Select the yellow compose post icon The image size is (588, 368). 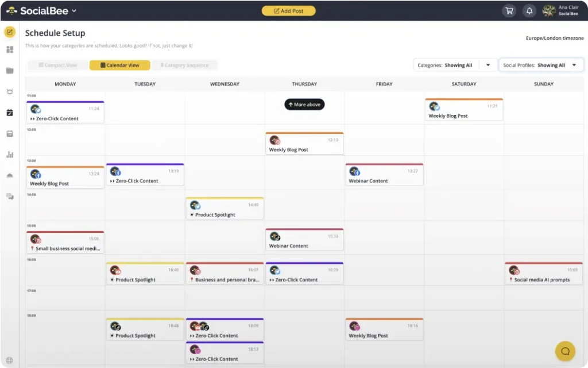click(9, 32)
